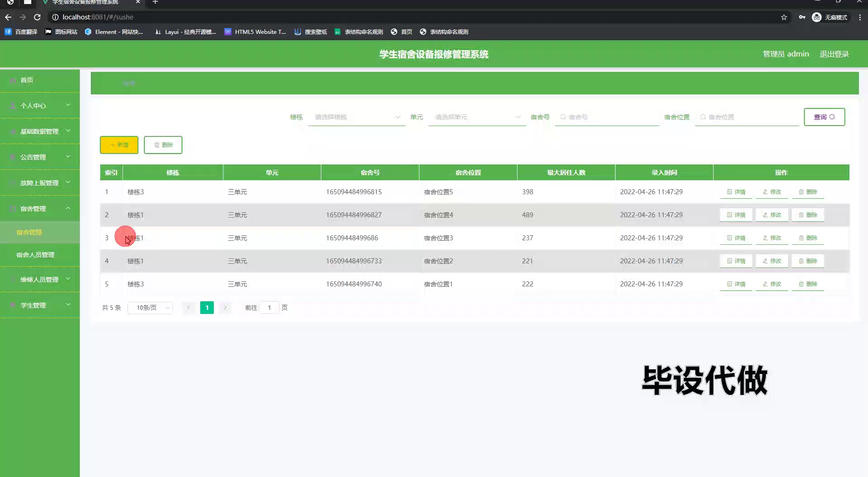Screen dimensions: 868x477
Task: Click 修改 for 宿舍位置2 row
Action: [x=772, y=261]
